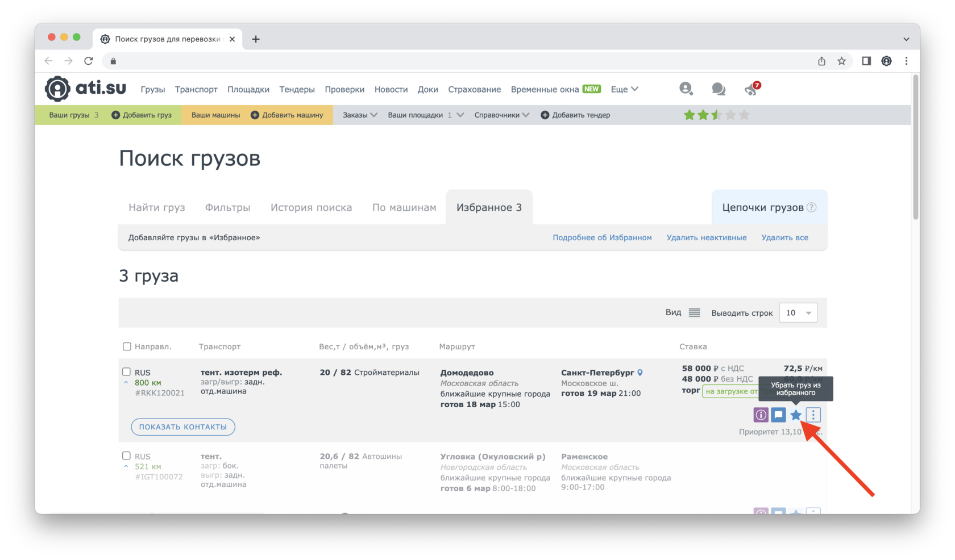Select the Избранное 3 tab
Screen dimensions: 955x560
click(489, 207)
